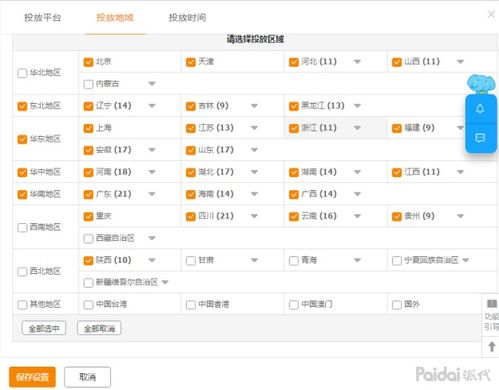Expand the 西藏自治区 dropdown arrow
499x390 pixels.
coord(152,238)
